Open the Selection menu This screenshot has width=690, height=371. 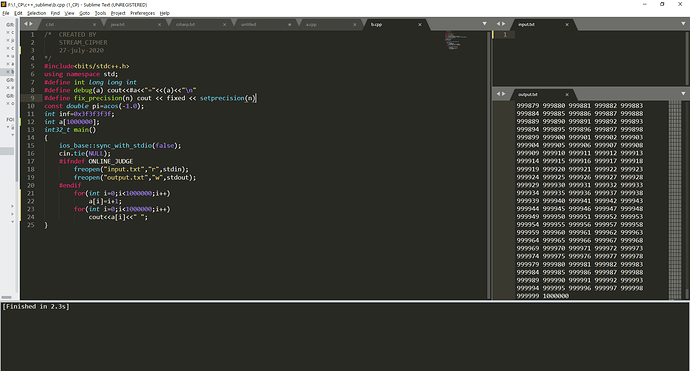tap(37, 13)
